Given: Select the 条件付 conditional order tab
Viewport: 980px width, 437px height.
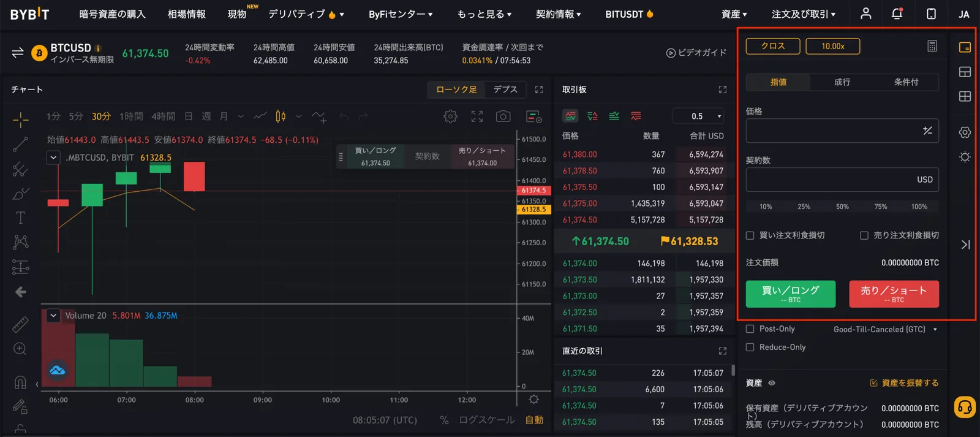Looking at the screenshot, I should coord(907,82).
